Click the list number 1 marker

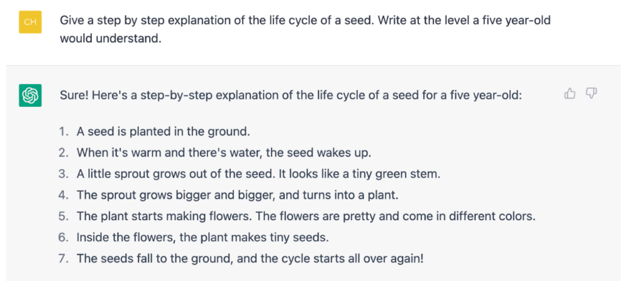point(62,131)
